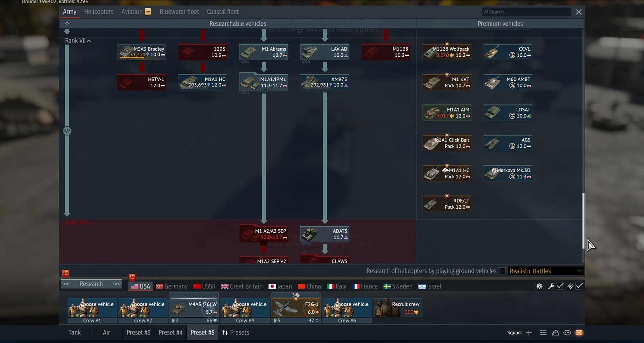Select the Sweden nation tab

click(398, 286)
